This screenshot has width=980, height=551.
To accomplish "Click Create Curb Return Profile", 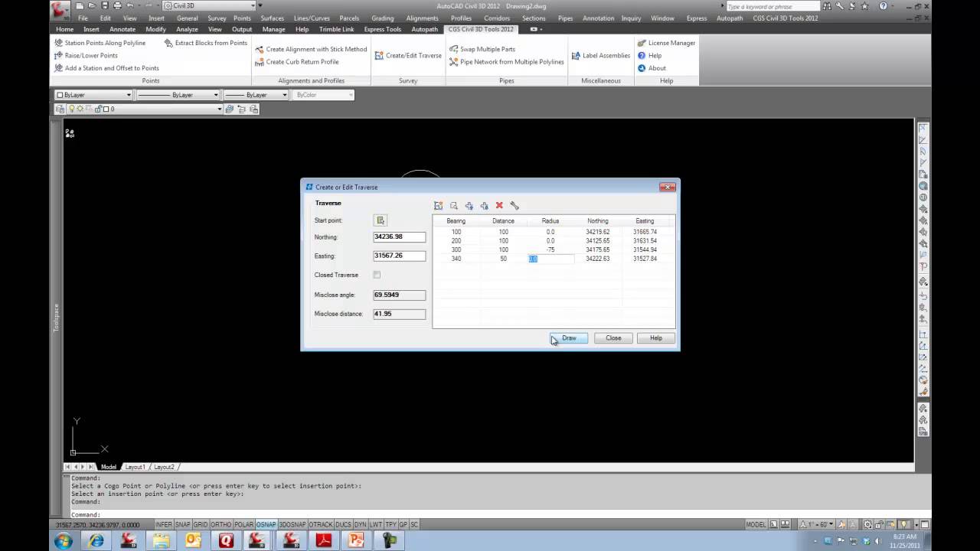I will (x=297, y=62).
